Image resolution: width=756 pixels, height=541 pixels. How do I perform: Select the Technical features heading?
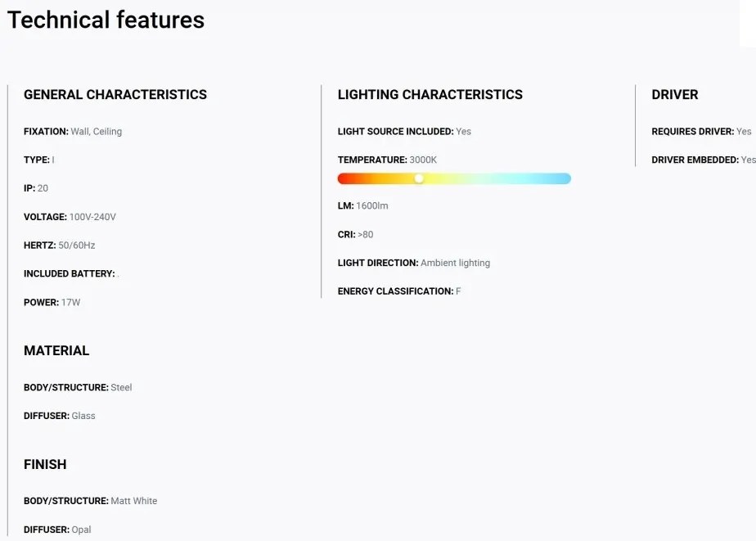106,20
